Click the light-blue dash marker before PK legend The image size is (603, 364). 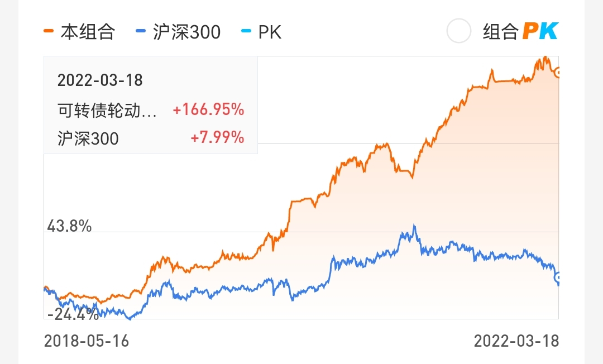pos(245,32)
